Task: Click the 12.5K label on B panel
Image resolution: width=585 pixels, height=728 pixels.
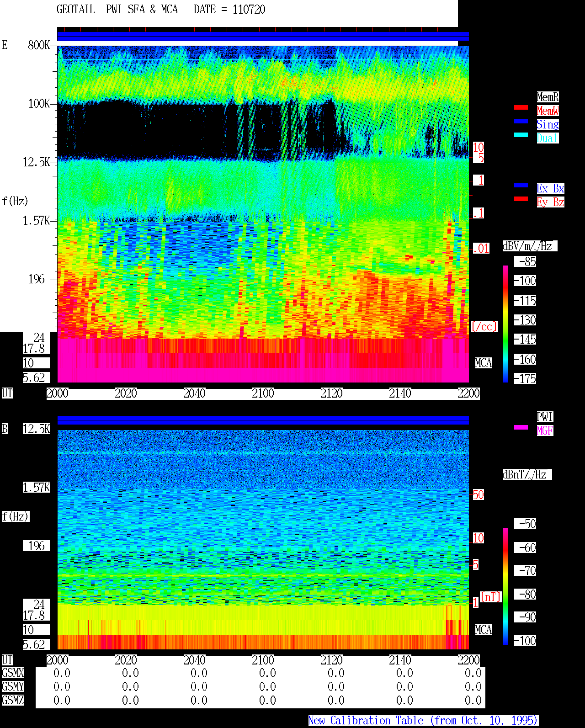Action: click(37, 429)
